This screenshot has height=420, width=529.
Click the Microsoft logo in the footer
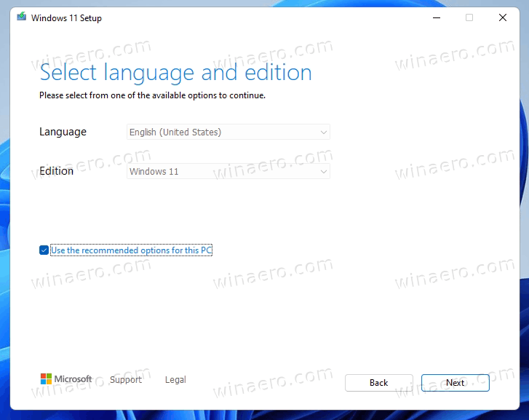[x=65, y=379]
